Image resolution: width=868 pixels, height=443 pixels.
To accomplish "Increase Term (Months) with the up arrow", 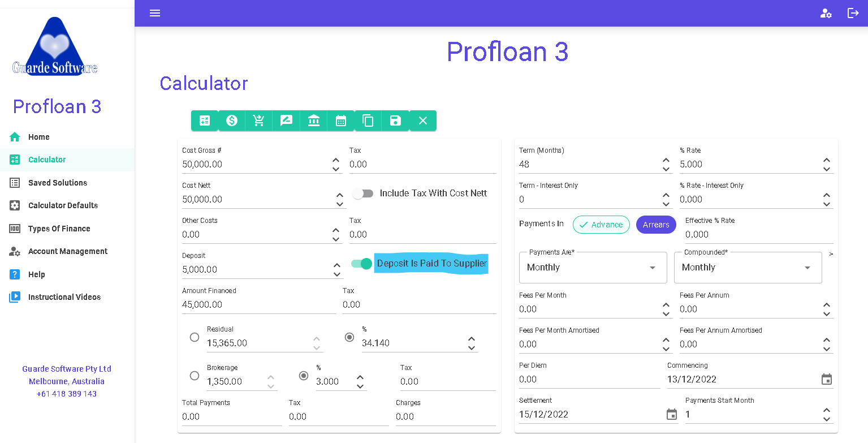I will point(666,160).
